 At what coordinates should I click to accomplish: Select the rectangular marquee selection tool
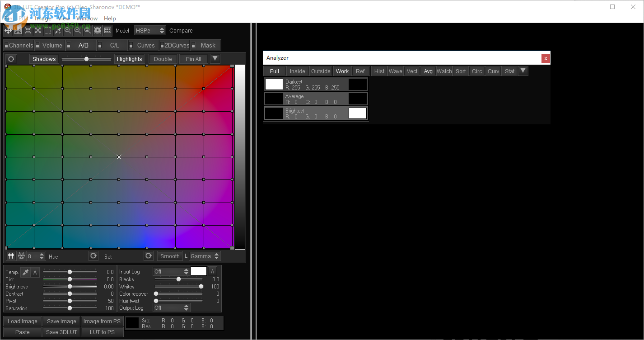tap(47, 30)
